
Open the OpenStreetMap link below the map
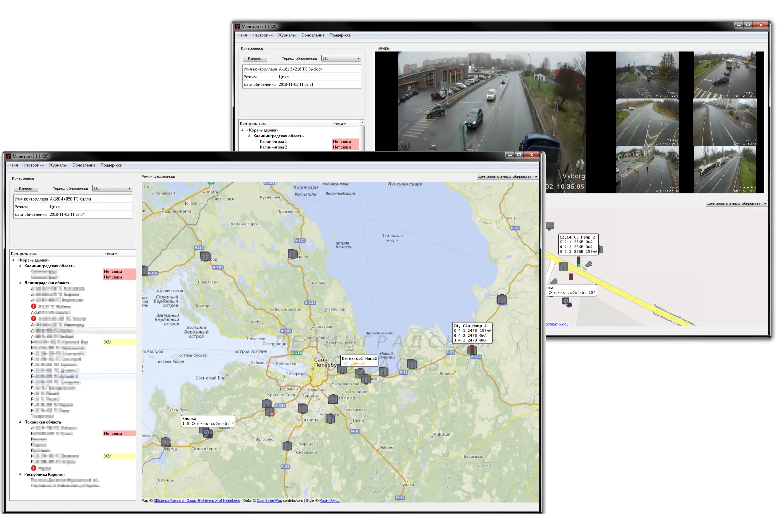(x=269, y=500)
